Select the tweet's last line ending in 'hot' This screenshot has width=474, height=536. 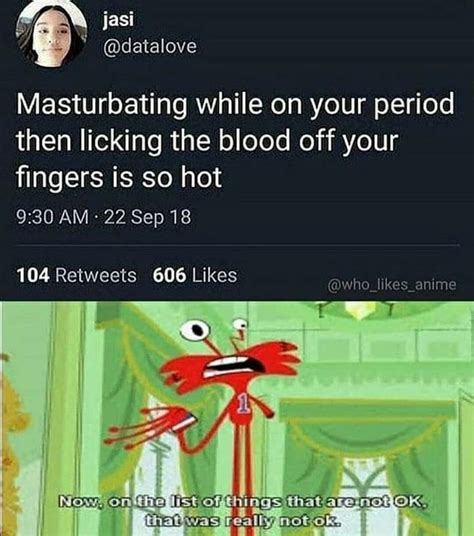(x=119, y=177)
